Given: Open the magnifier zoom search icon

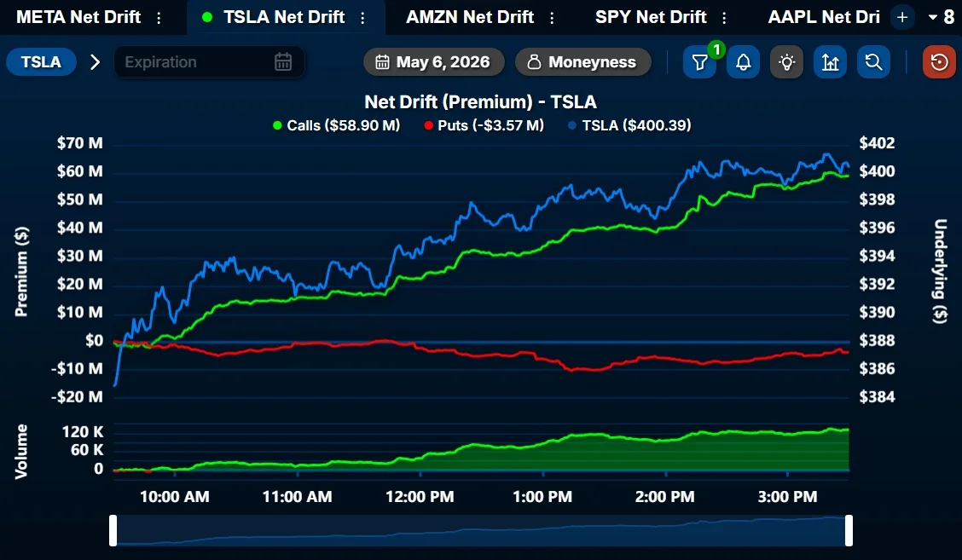Looking at the screenshot, I should click(x=873, y=62).
